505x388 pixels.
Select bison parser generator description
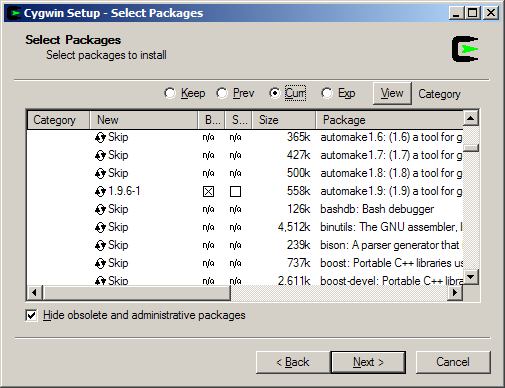point(391,245)
